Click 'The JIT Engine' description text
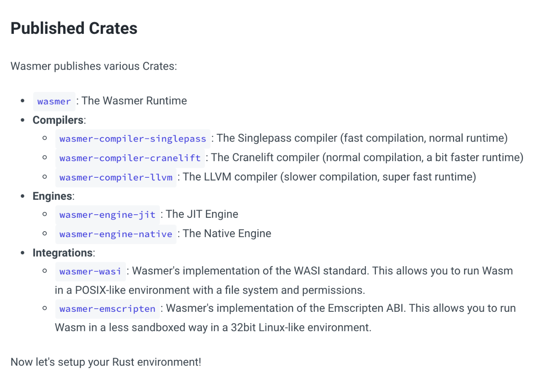The width and height of the screenshot is (551, 392). coord(202,214)
